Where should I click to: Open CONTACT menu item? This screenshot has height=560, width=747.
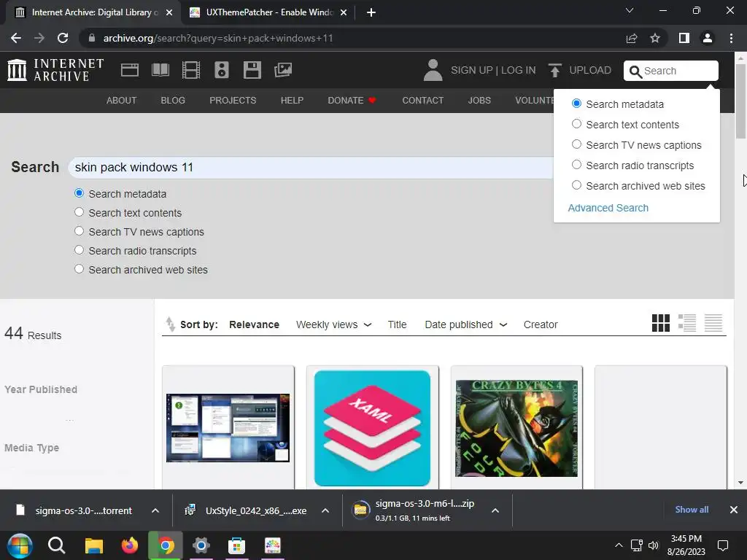click(x=422, y=101)
